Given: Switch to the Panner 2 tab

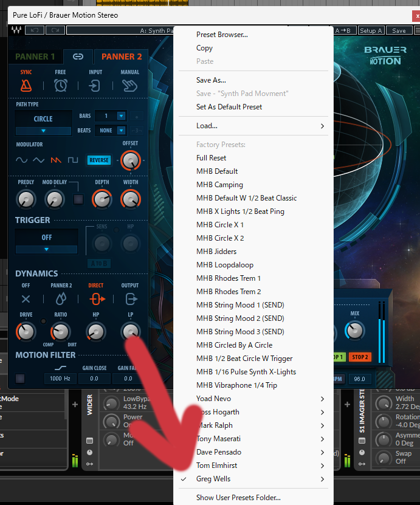Looking at the screenshot, I should tap(122, 57).
